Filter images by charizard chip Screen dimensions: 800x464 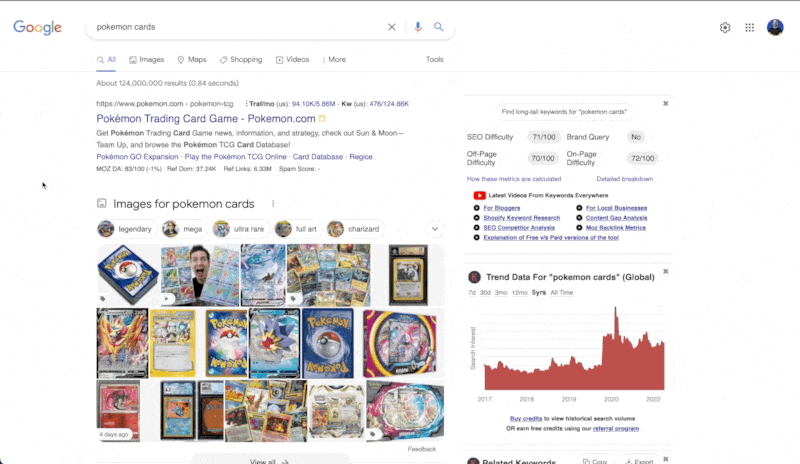(x=355, y=229)
